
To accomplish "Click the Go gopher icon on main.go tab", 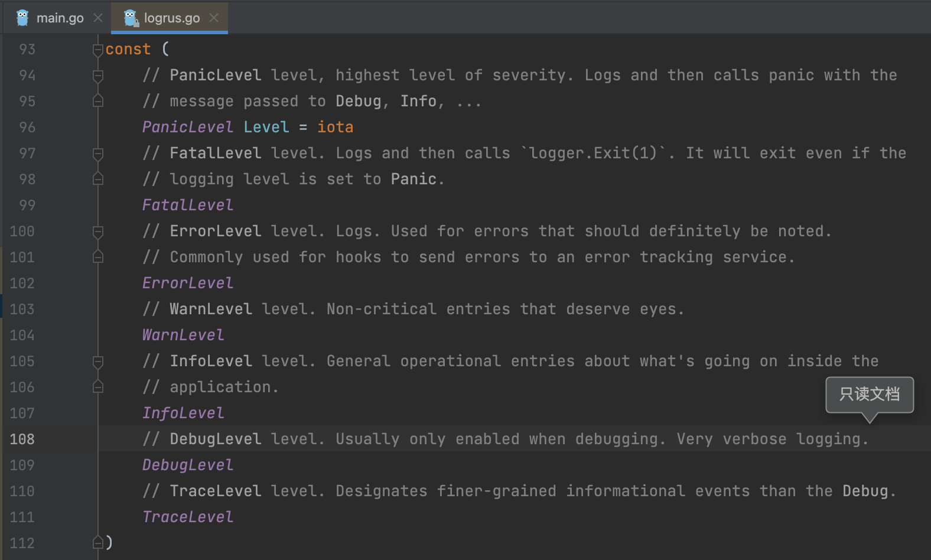I will click(22, 18).
